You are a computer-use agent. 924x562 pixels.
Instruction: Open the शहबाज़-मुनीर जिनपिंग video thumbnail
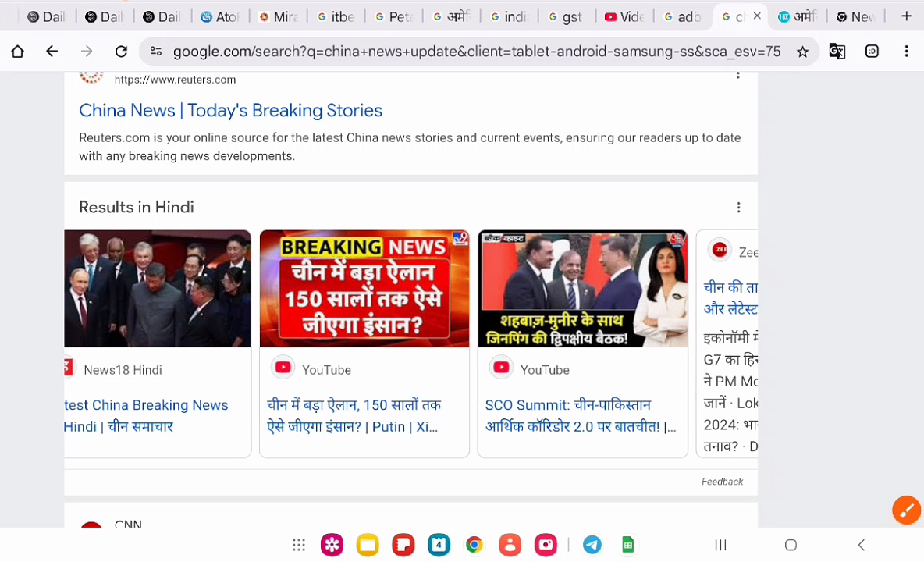point(582,289)
